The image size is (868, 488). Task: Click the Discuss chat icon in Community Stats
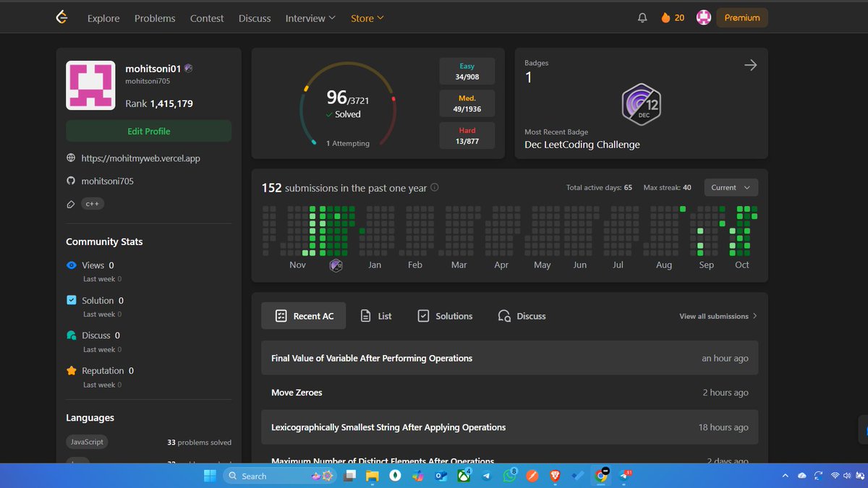tap(72, 335)
